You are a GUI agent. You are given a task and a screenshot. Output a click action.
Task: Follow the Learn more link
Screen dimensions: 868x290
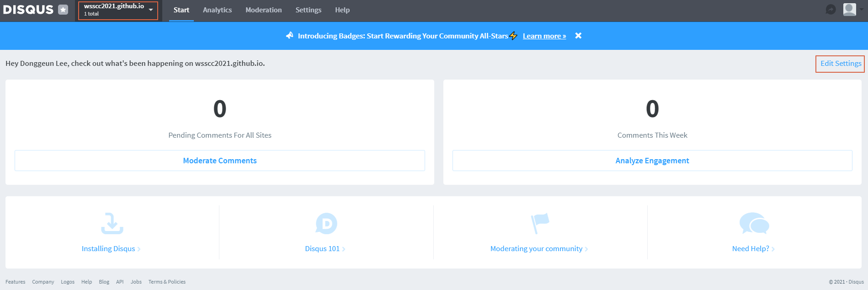544,36
